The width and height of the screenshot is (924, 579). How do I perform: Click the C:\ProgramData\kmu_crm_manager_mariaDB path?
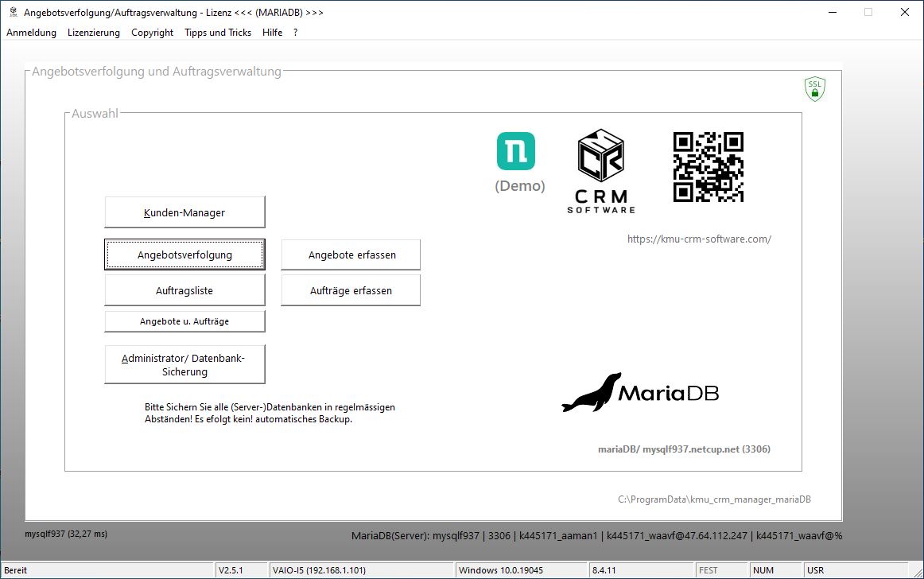pyautogui.click(x=714, y=499)
